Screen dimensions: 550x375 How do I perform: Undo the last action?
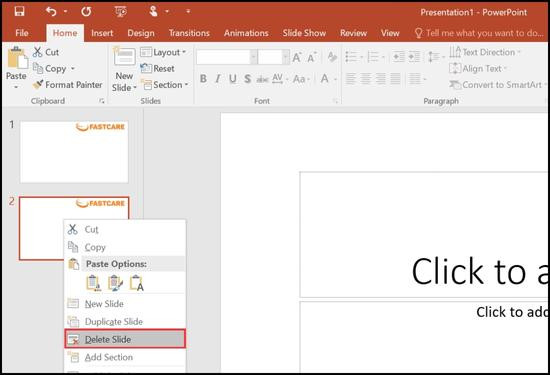coord(51,12)
